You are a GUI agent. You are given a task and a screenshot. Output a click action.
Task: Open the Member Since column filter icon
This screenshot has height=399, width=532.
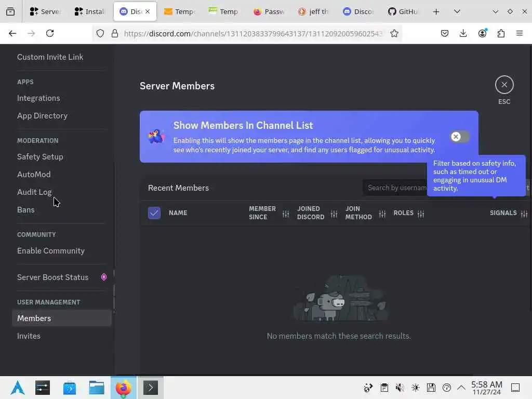[x=286, y=214]
